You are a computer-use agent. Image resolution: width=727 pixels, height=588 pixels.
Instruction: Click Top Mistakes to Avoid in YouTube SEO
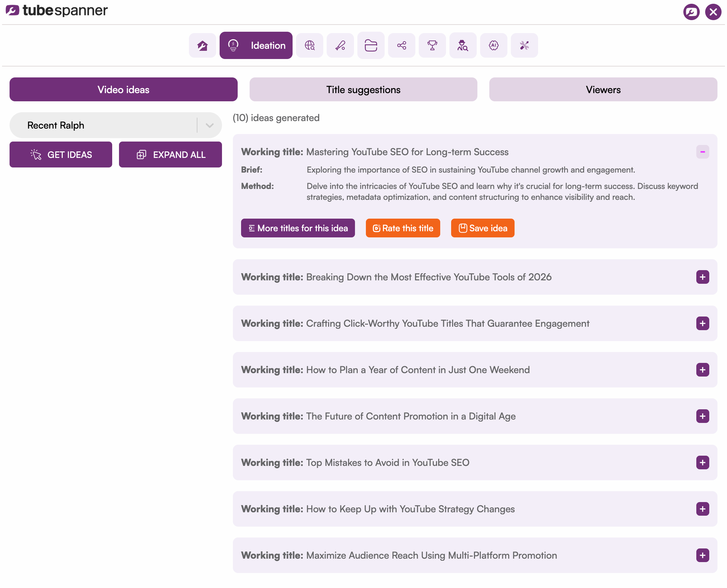click(x=388, y=462)
